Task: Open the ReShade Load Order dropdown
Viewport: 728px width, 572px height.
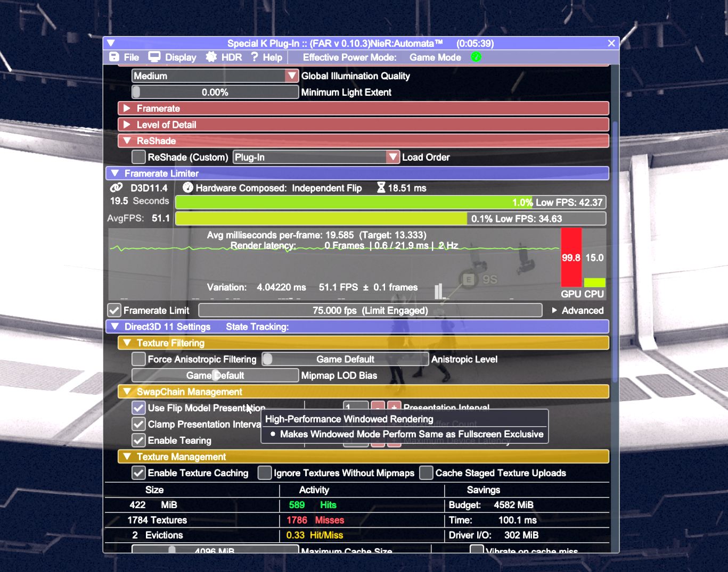Action: click(x=316, y=157)
